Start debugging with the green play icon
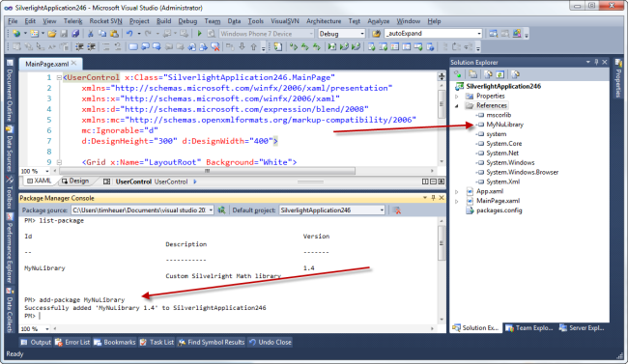This screenshot has width=628, height=364. [x=199, y=34]
